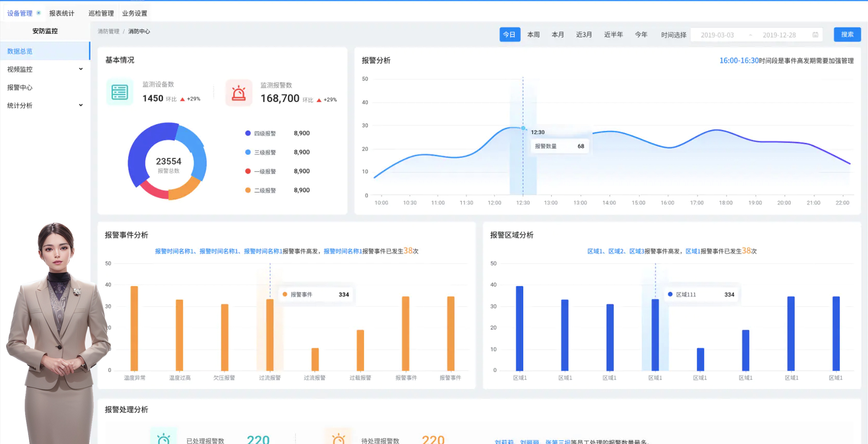868x444 pixels.
Task: Click the 报警数量 68 tooltip
Action: (559, 146)
